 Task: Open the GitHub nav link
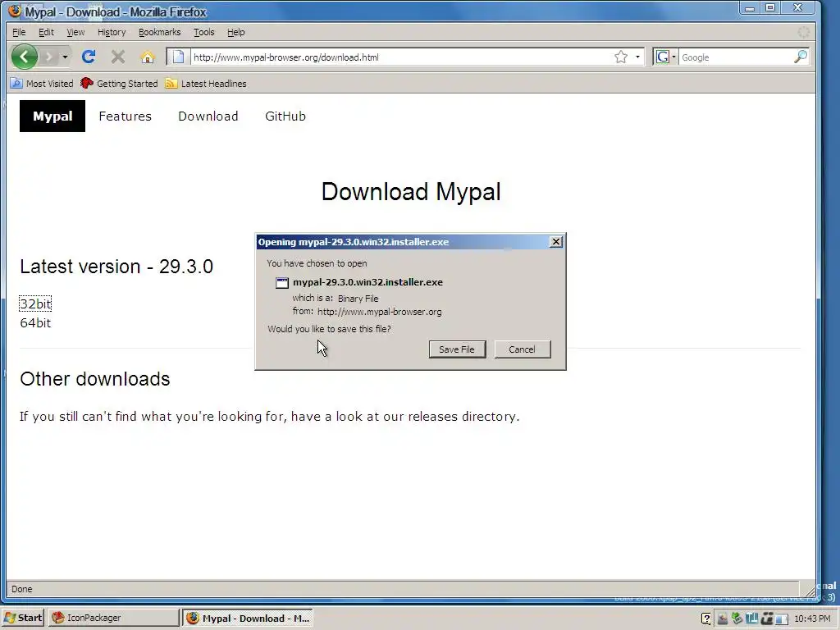pyautogui.click(x=285, y=116)
